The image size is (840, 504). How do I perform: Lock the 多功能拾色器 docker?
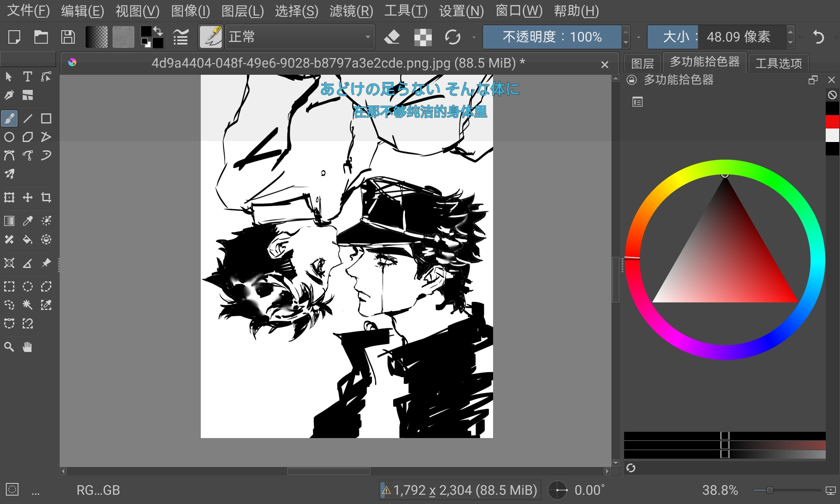point(632,80)
